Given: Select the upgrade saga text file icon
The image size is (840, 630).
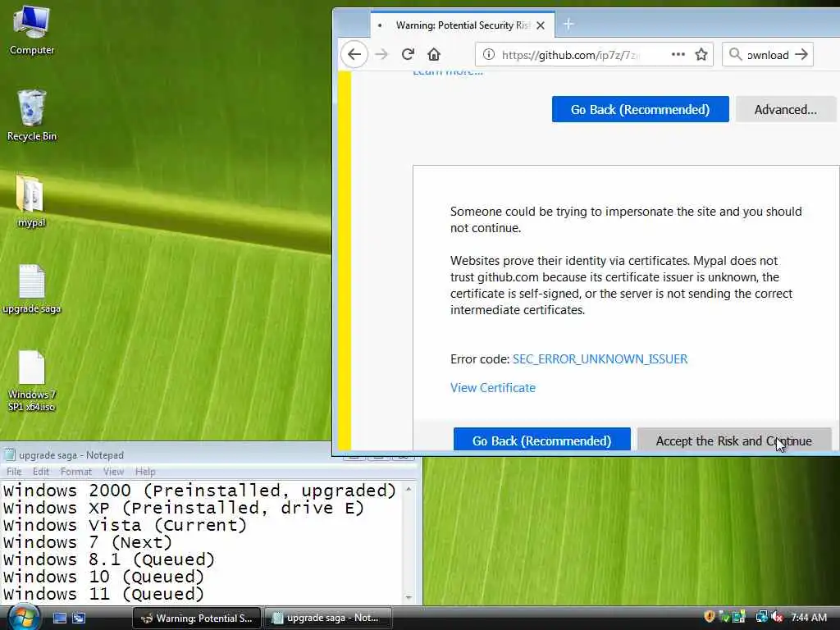Looking at the screenshot, I should pos(32,288).
